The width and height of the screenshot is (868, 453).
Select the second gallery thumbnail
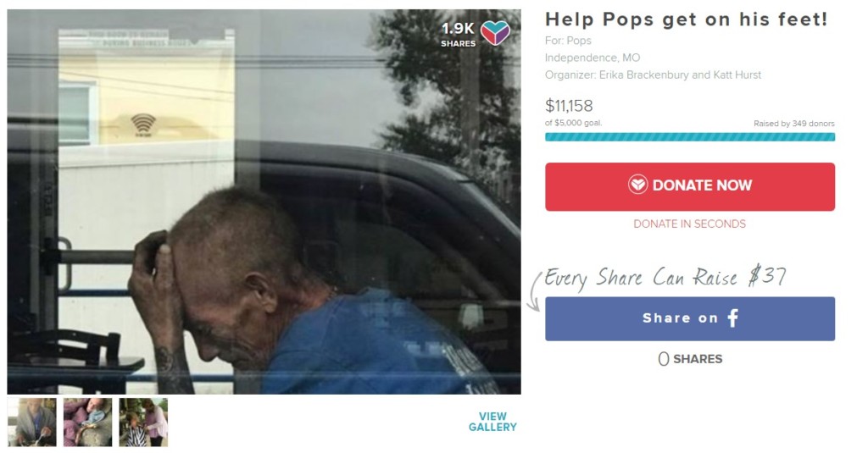(87, 422)
